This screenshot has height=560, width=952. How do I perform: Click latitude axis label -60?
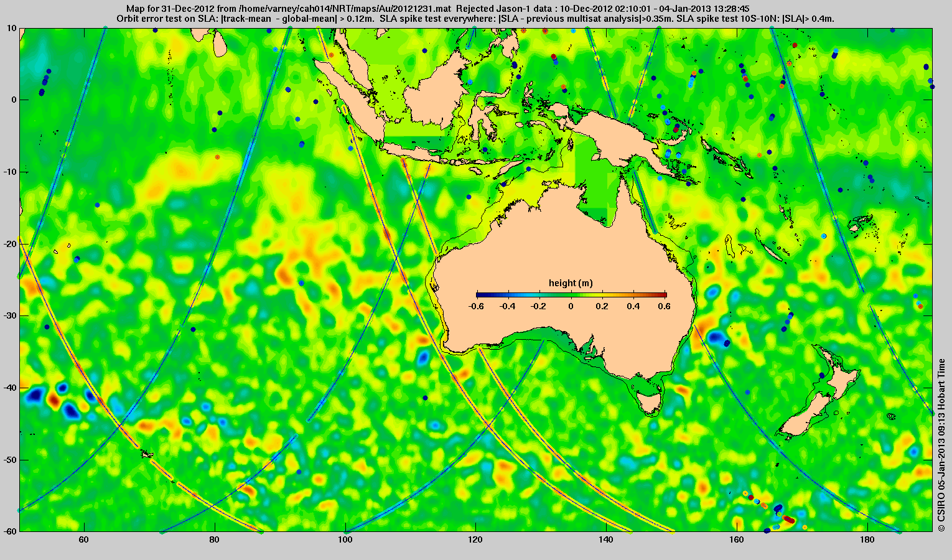coord(10,531)
